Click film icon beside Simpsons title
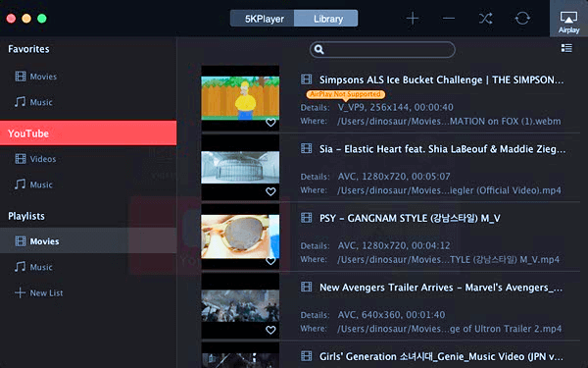The width and height of the screenshot is (588, 368). point(307,79)
